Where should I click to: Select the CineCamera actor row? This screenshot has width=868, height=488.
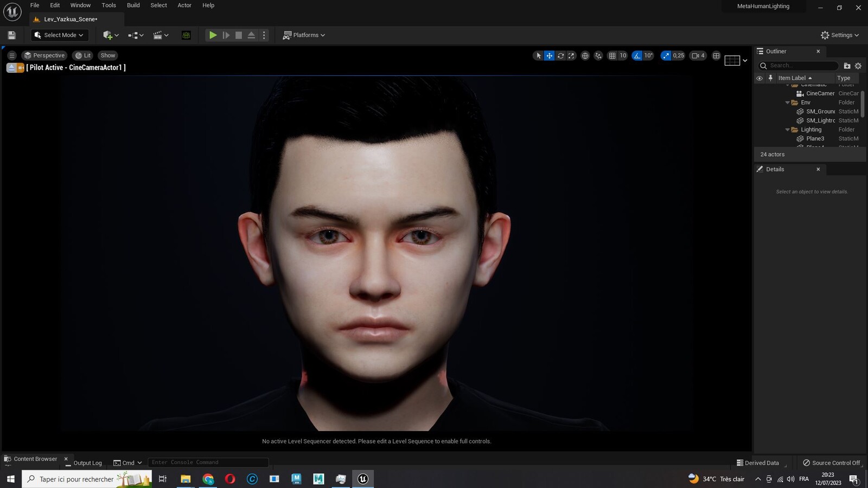click(x=807, y=93)
